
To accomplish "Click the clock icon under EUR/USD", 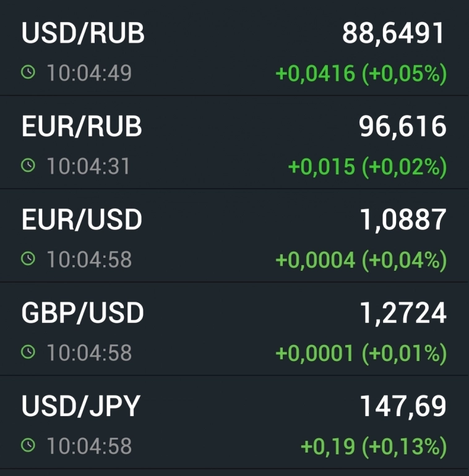I will pyautogui.click(x=28, y=259).
